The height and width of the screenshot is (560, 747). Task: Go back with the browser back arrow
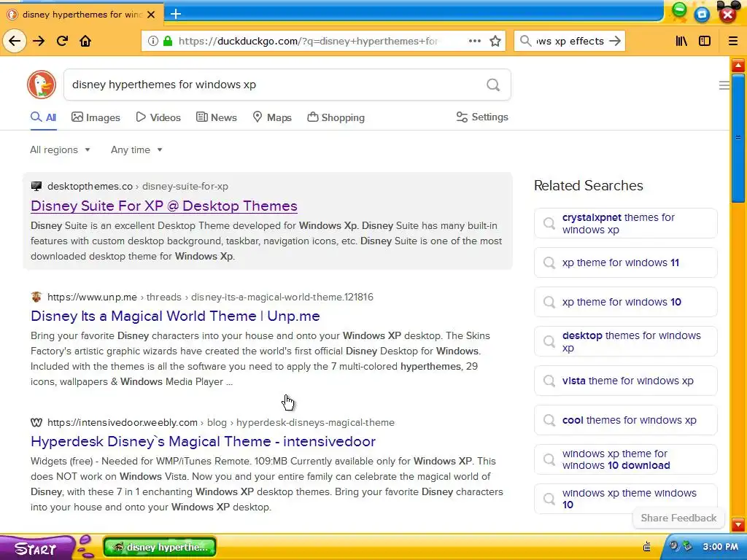pos(15,41)
